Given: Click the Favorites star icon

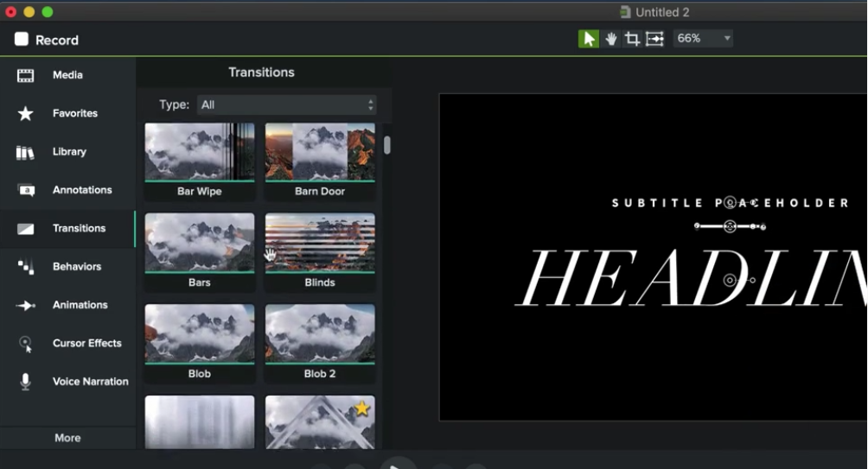Looking at the screenshot, I should pyautogui.click(x=26, y=114).
